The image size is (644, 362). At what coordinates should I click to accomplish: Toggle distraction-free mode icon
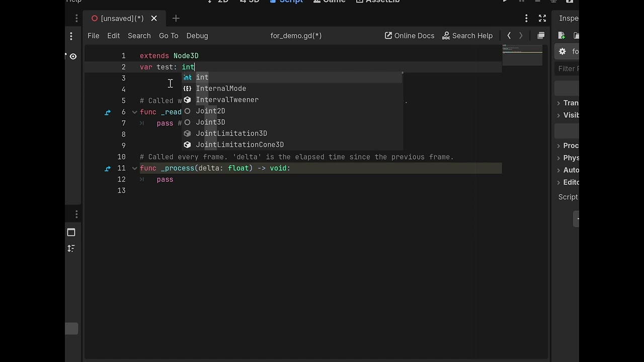[542, 19]
